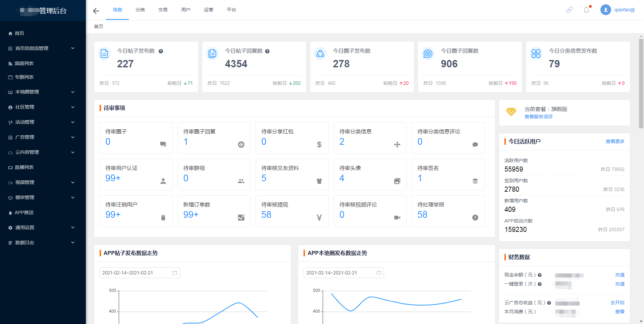This screenshot has width=644, height=324.
Task: Click image icon in 待审头像 card
Action: click(x=397, y=181)
